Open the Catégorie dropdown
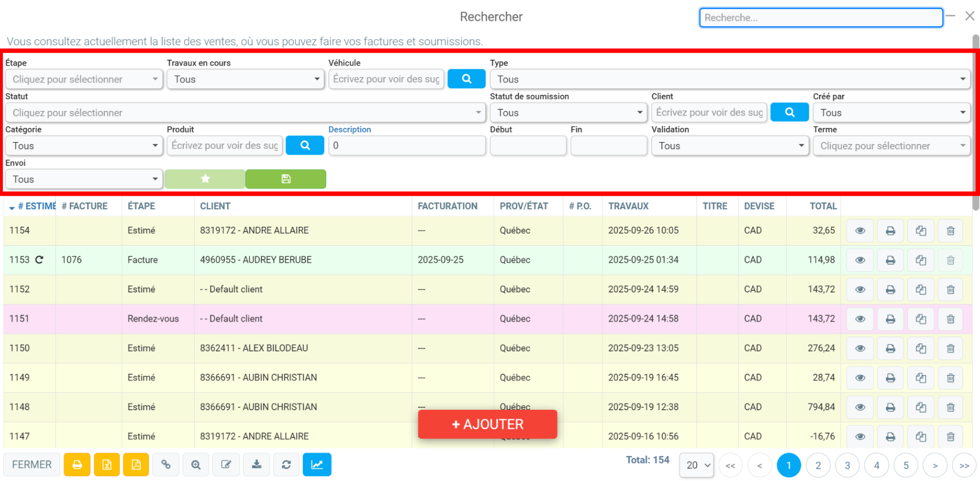Screen dimensions: 980x481 click(x=84, y=146)
